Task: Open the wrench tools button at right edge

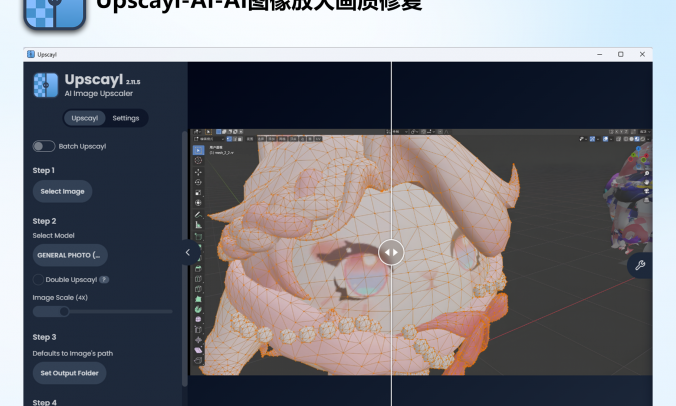Action: (x=640, y=265)
